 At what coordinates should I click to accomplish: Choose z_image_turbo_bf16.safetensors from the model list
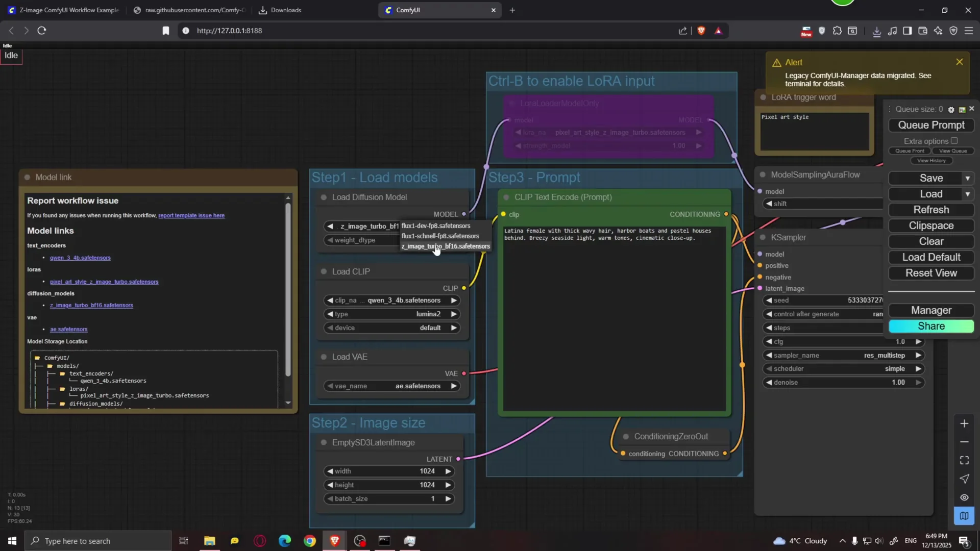[x=445, y=246]
